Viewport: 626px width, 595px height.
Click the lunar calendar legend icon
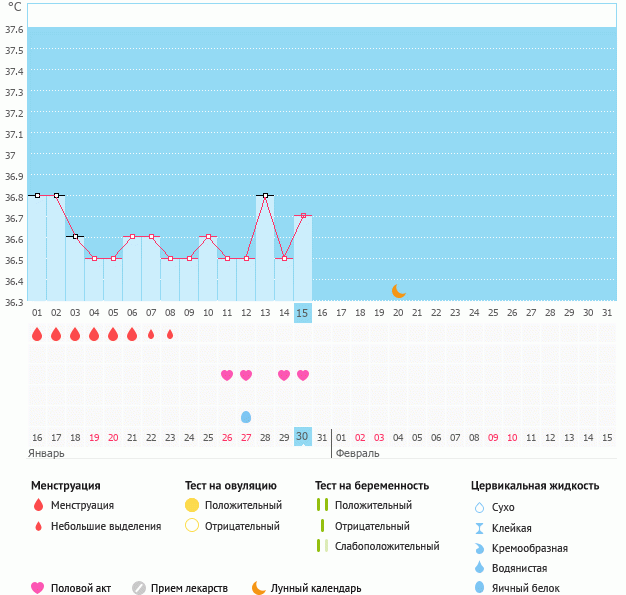259,588
